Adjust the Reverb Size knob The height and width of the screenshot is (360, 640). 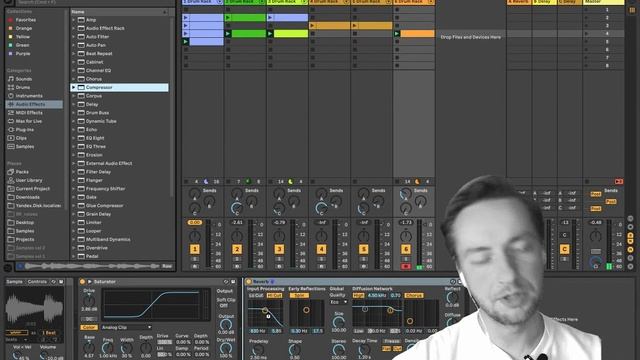coord(338,322)
